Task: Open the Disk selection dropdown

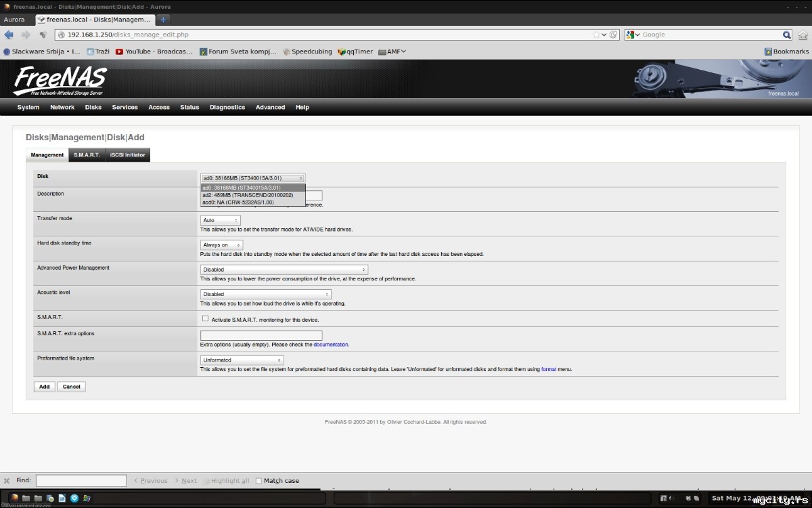Action: tap(253, 178)
